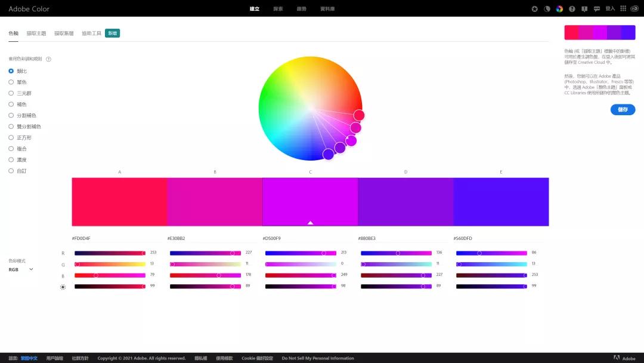Click the 登入 sign-in link
Image resolution: width=644 pixels, height=363 pixels.
[611, 8]
